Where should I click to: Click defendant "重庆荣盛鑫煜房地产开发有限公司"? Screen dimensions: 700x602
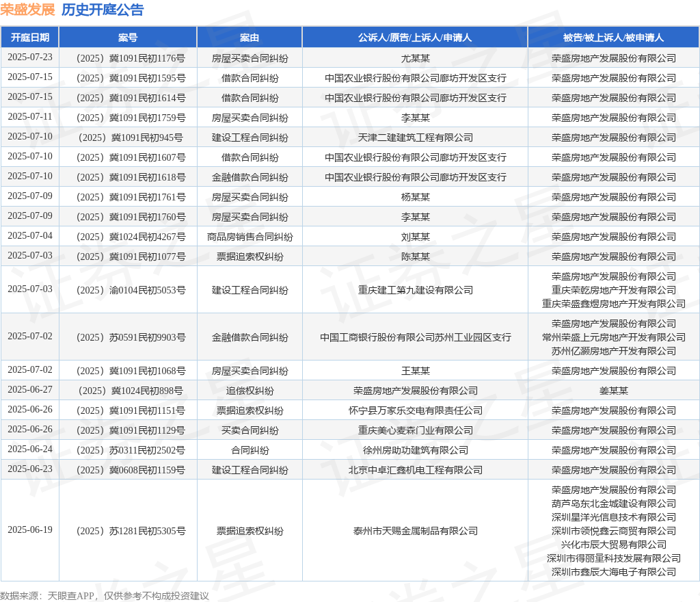tap(613, 304)
